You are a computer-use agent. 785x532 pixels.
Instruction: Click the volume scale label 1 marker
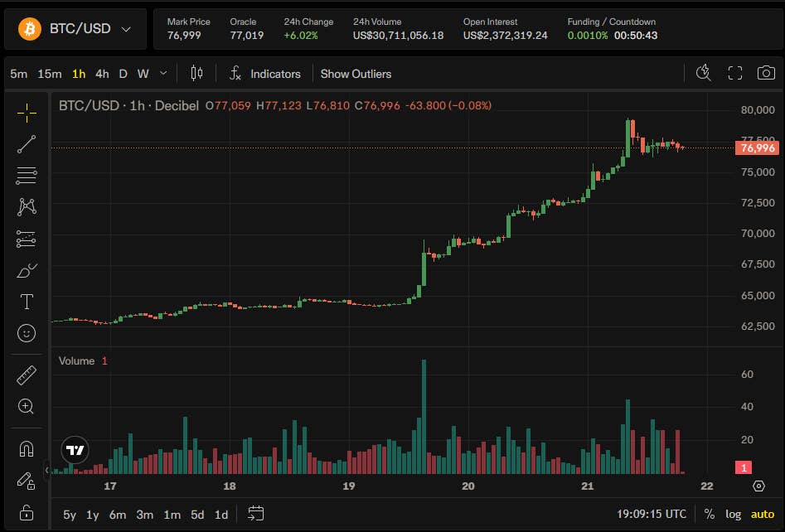(x=744, y=468)
